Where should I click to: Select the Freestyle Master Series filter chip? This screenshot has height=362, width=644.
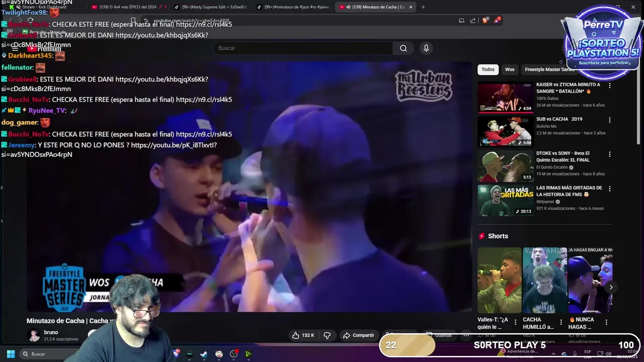coord(549,69)
